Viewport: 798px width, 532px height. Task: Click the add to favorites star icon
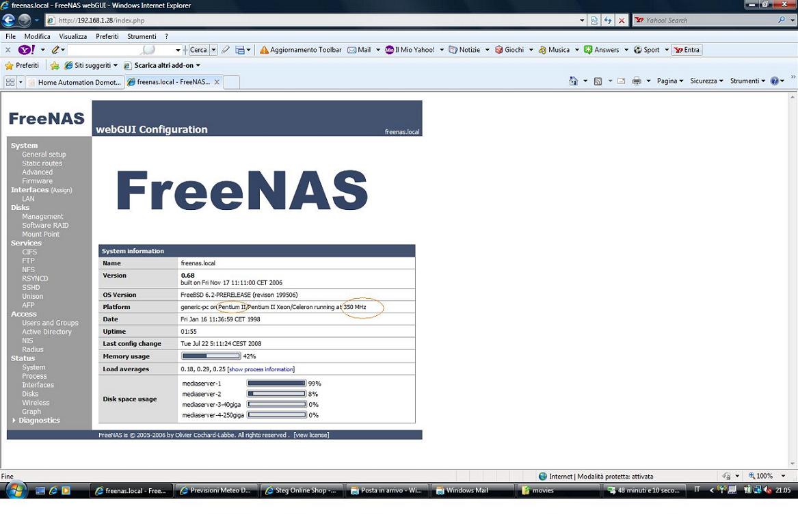click(x=55, y=65)
